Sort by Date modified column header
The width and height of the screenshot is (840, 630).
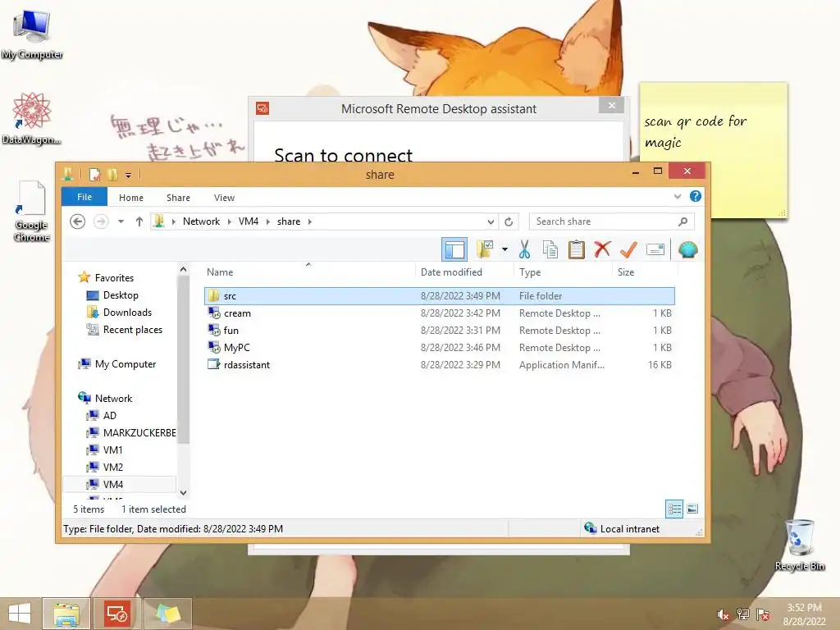pyautogui.click(x=464, y=272)
